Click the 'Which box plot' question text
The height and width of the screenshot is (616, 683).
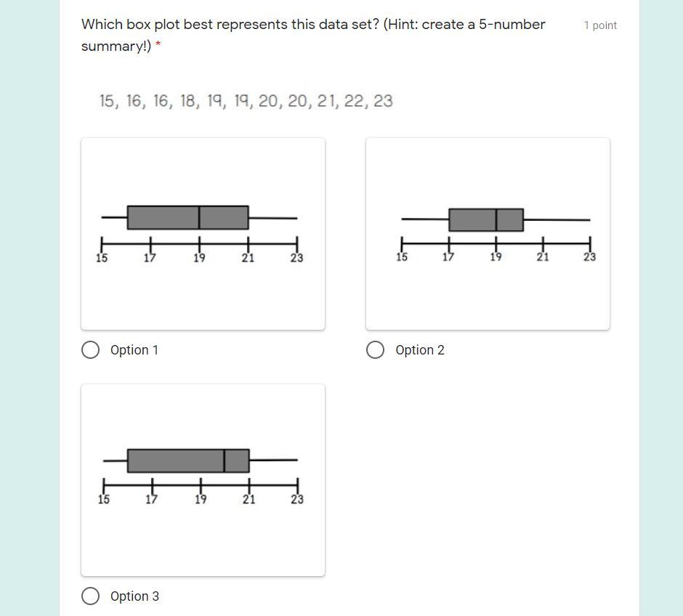313,25
